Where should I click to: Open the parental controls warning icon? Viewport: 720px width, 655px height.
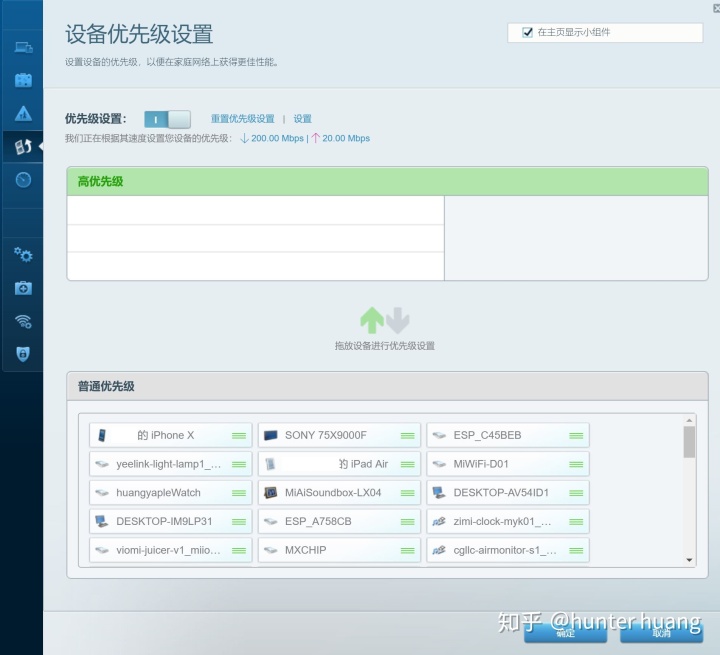coord(23,113)
